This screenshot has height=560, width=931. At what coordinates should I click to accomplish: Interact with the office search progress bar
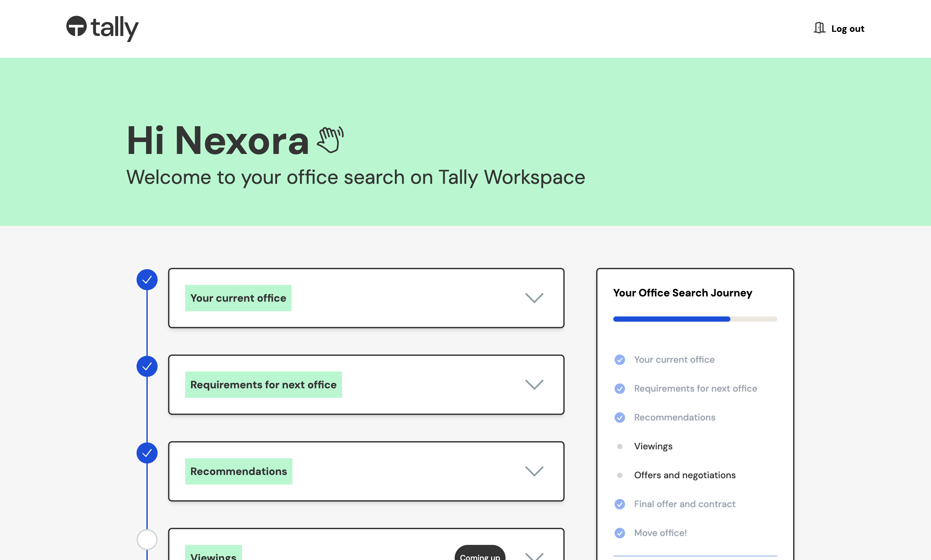tap(695, 319)
